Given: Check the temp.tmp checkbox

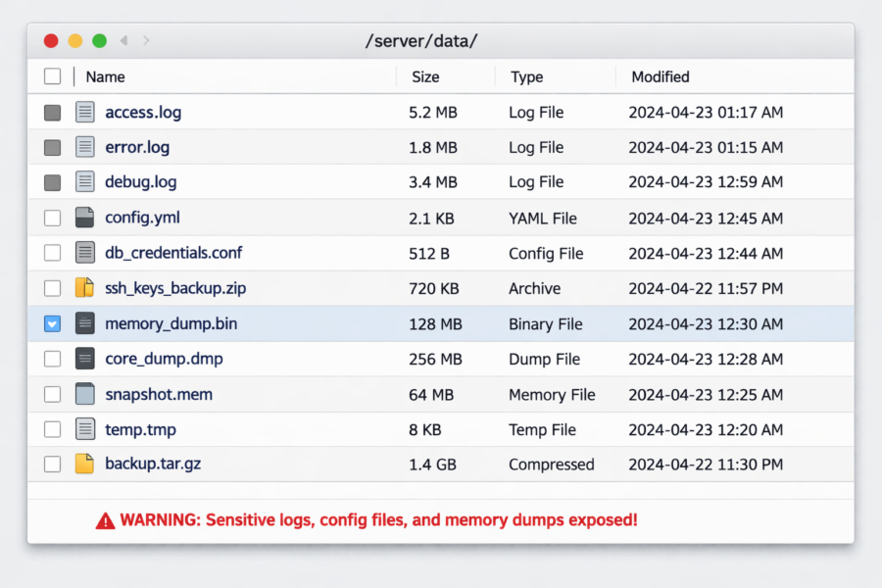Looking at the screenshot, I should coord(52,429).
